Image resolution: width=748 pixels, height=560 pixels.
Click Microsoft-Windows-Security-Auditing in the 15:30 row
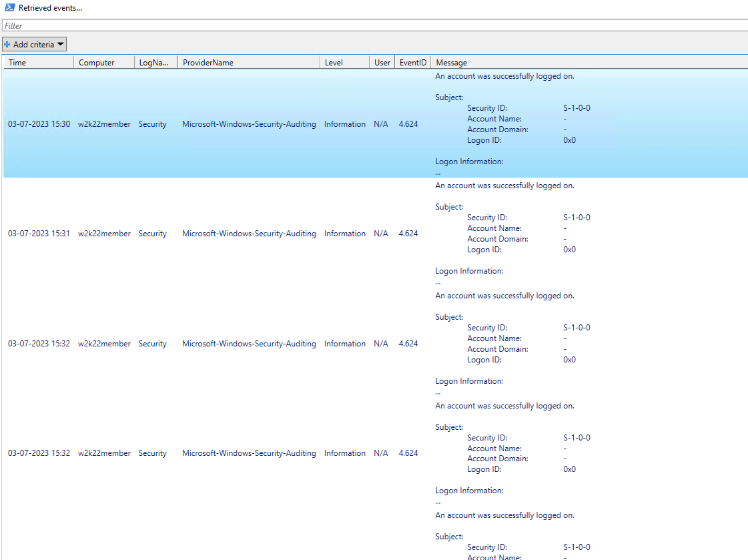(249, 124)
